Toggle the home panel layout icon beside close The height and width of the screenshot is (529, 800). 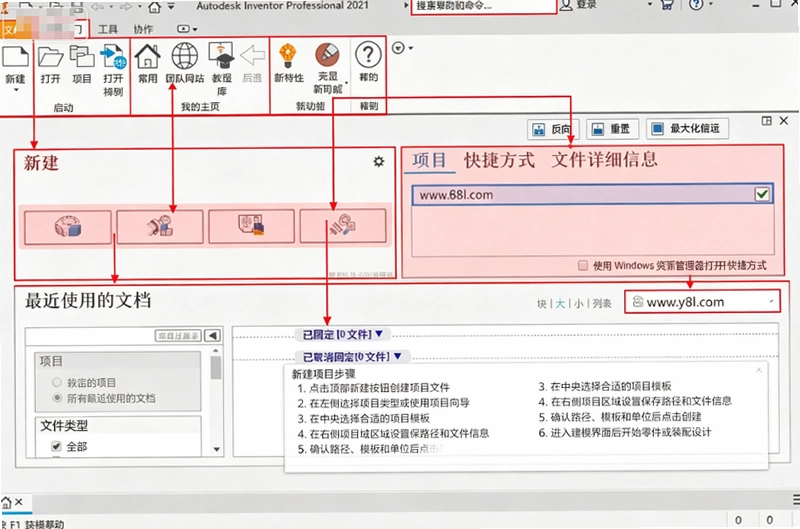(x=766, y=121)
